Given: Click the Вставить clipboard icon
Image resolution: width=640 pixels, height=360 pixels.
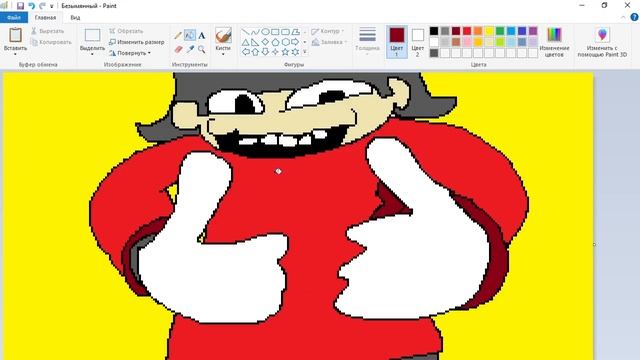Looking at the screenshot, I should pos(16,35).
